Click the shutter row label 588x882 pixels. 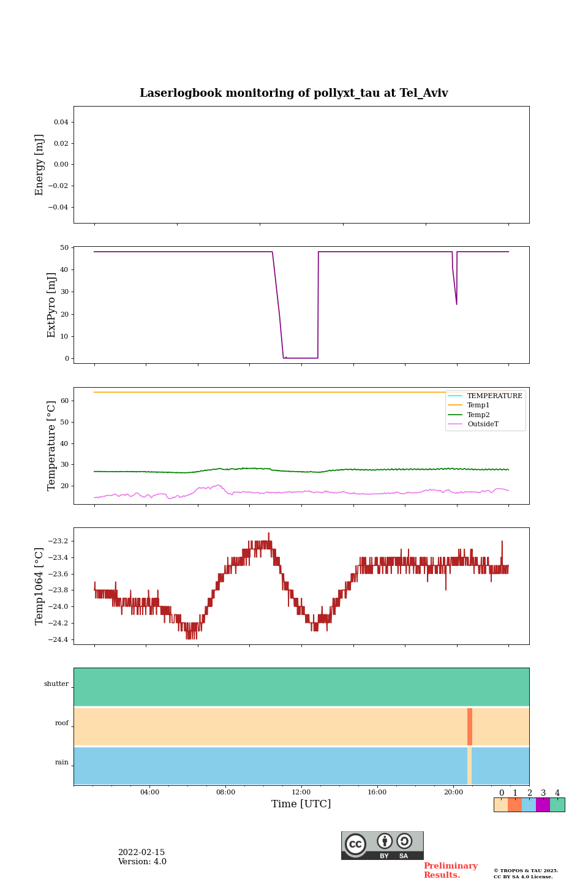[56, 684]
